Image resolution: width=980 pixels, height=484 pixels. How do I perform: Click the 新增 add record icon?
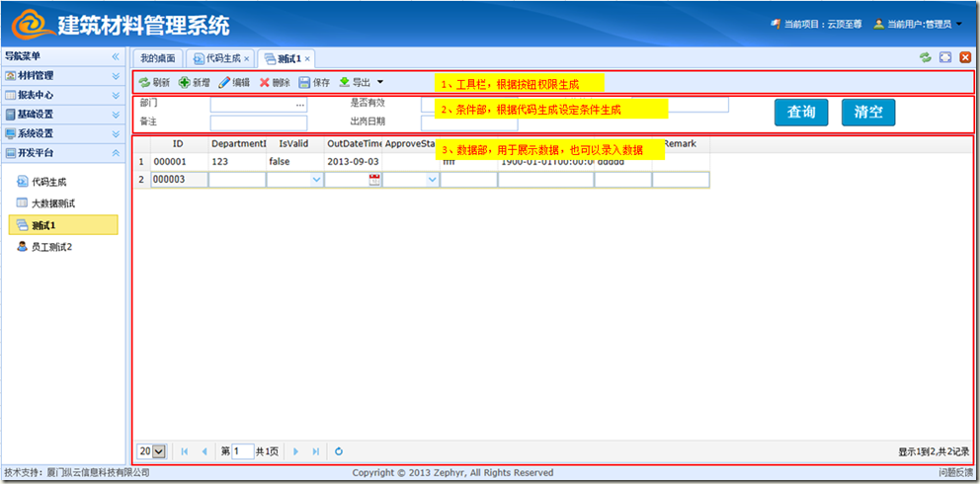coord(185,83)
